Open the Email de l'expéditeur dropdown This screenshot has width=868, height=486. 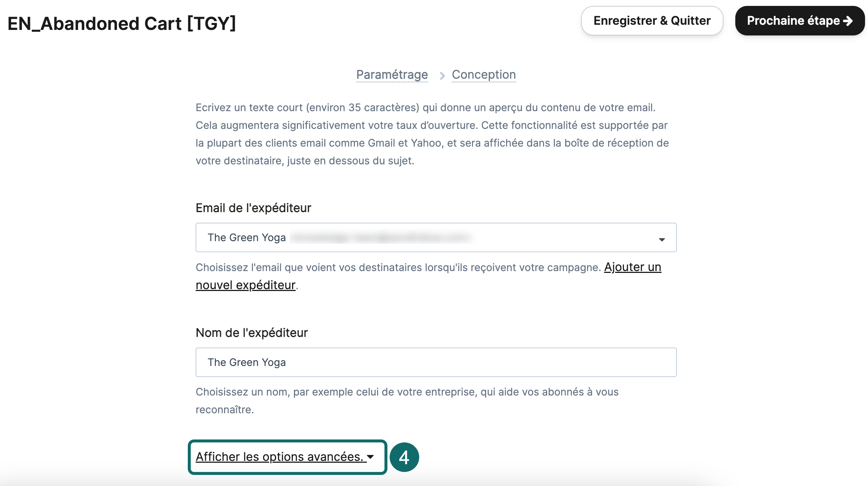coord(436,237)
